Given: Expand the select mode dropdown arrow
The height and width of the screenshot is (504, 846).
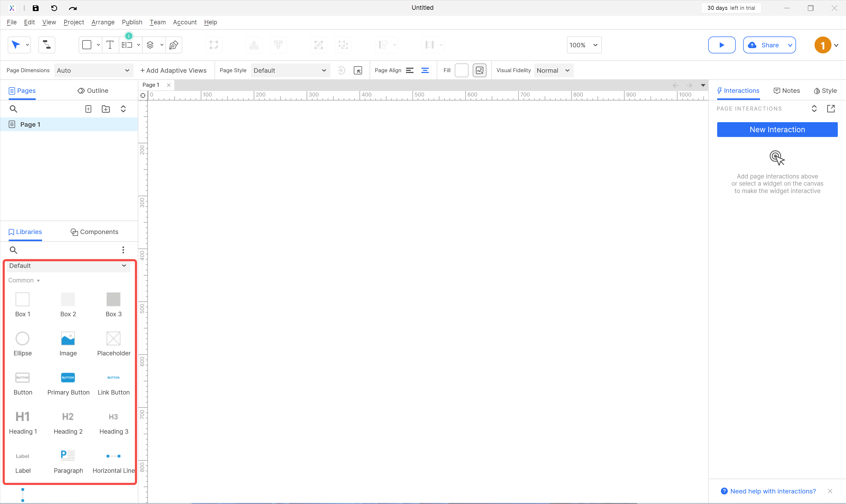Looking at the screenshot, I should [x=27, y=45].
